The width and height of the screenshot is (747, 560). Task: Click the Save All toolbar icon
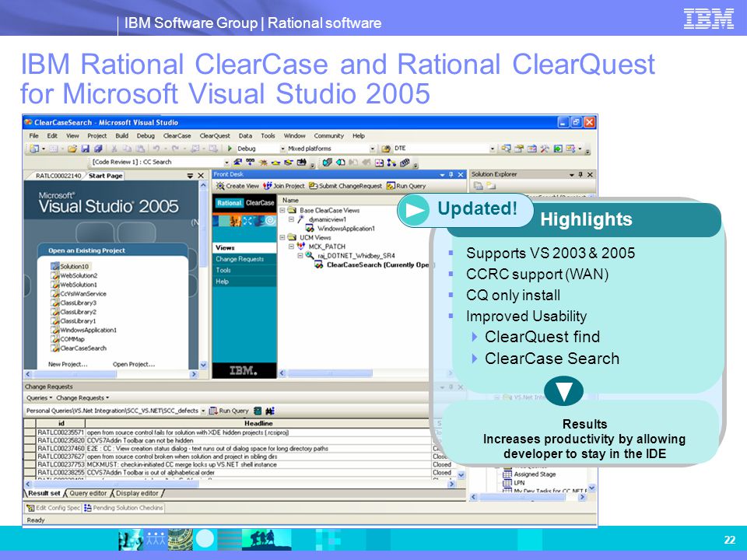tap(98, 149)
